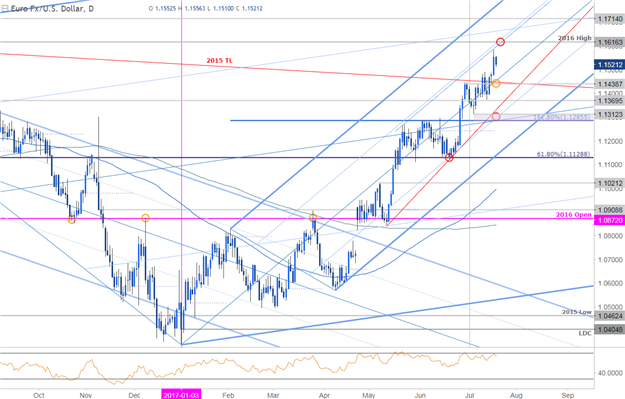Select the 2015 Low annotation
Image resolution: width=625 pixels, height=399 pixels.
pyautogui.click(x=577, y=312)
